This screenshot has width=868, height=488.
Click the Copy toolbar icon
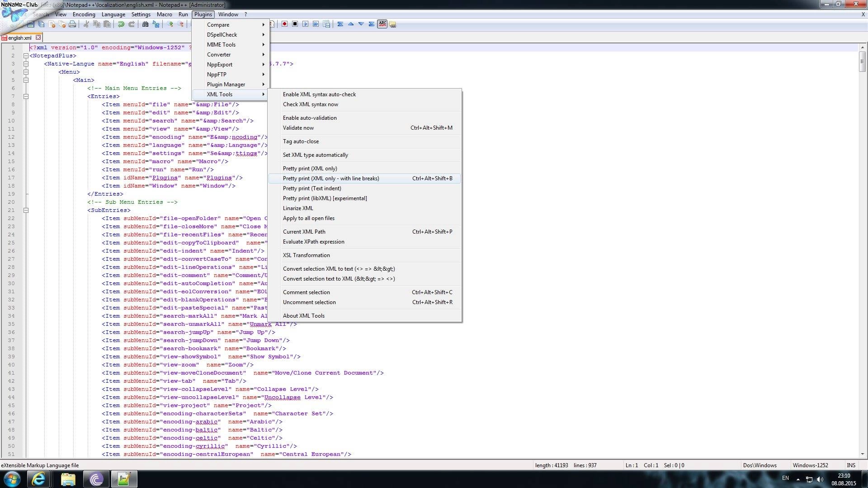[96, 24]
